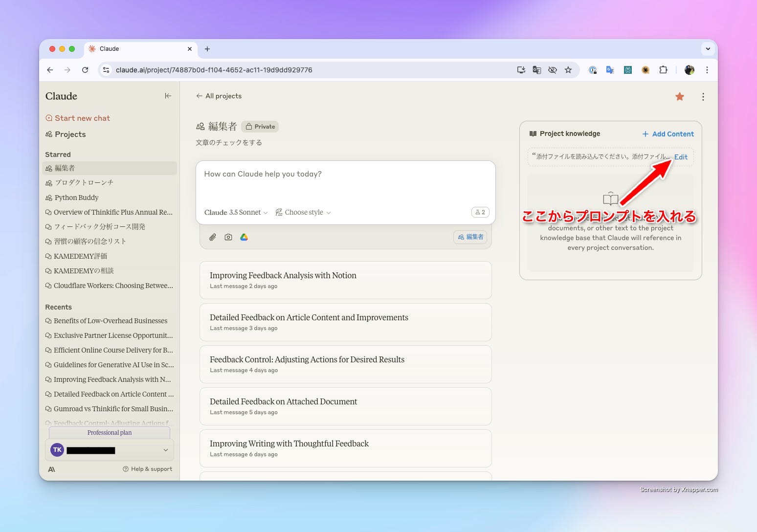Open recent chat Exclusive Partner License Opportunit...
This screenshot has width=757, height=532.
point(110,335)
